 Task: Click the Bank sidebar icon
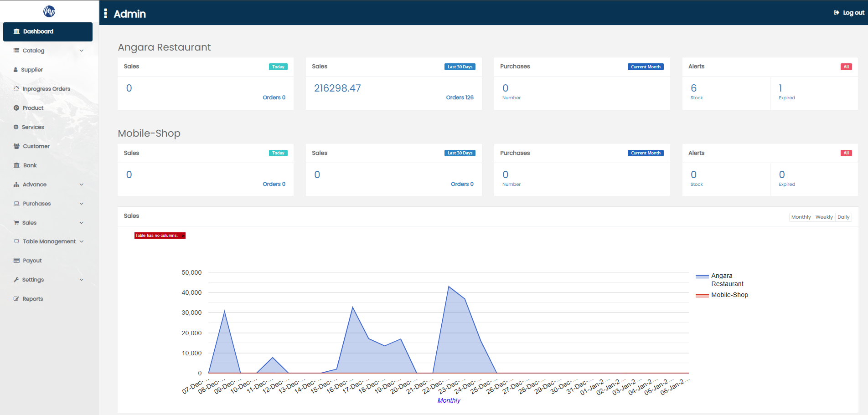click(16, 165)
